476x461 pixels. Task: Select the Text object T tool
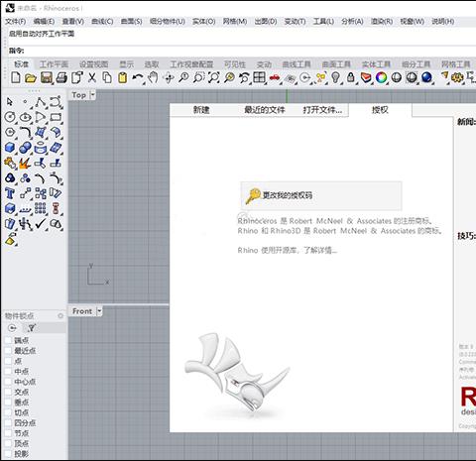point(10,193)
